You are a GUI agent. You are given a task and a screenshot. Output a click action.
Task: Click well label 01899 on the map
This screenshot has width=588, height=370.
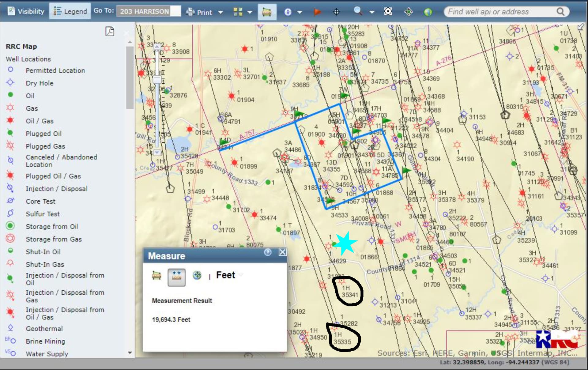pyautogui.click(x=248, y=166)
